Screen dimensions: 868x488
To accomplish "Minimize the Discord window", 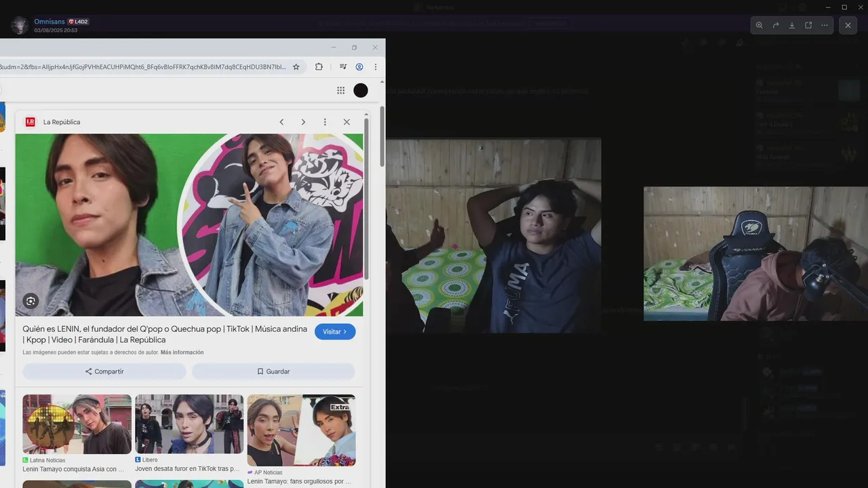I will coord(828,7).
